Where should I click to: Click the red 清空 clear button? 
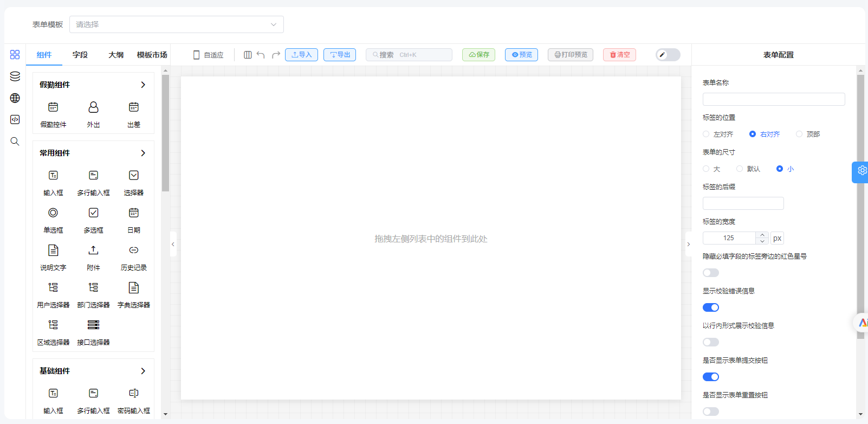[619, 55]
